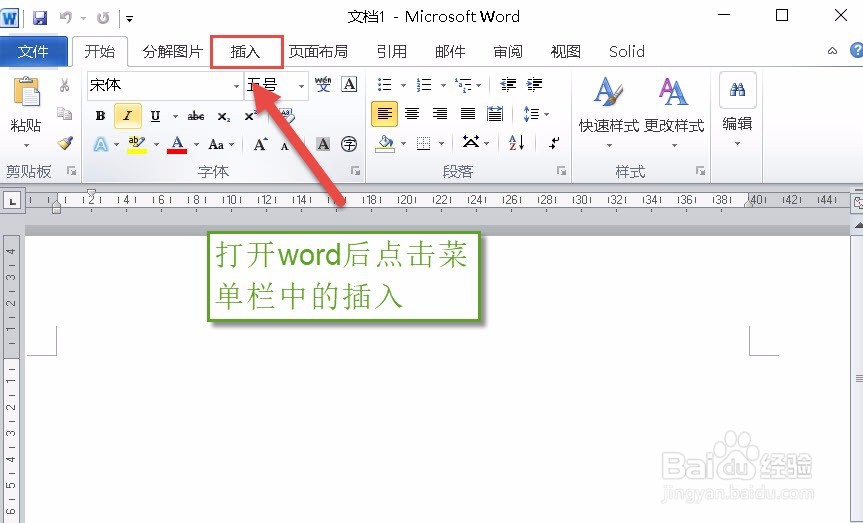Open the 分解图片 tab
This screenshot has width=863, height=523.
coord(173,52)
